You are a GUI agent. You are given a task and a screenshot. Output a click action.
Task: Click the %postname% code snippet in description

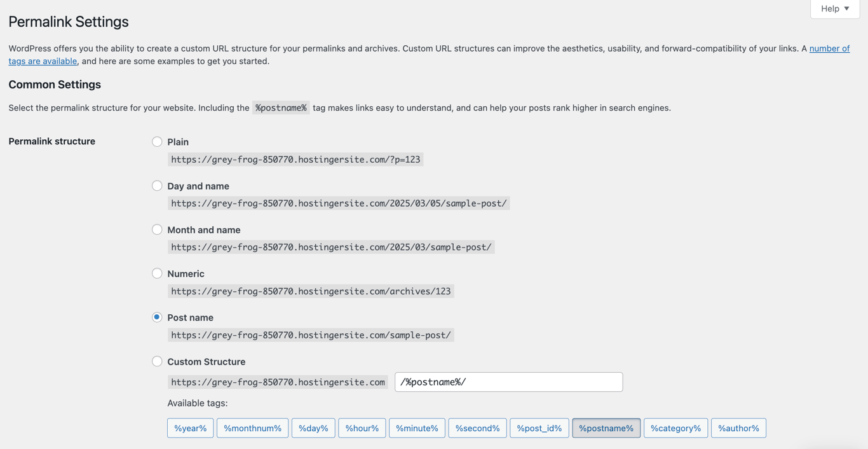click(x=281, y=107)
